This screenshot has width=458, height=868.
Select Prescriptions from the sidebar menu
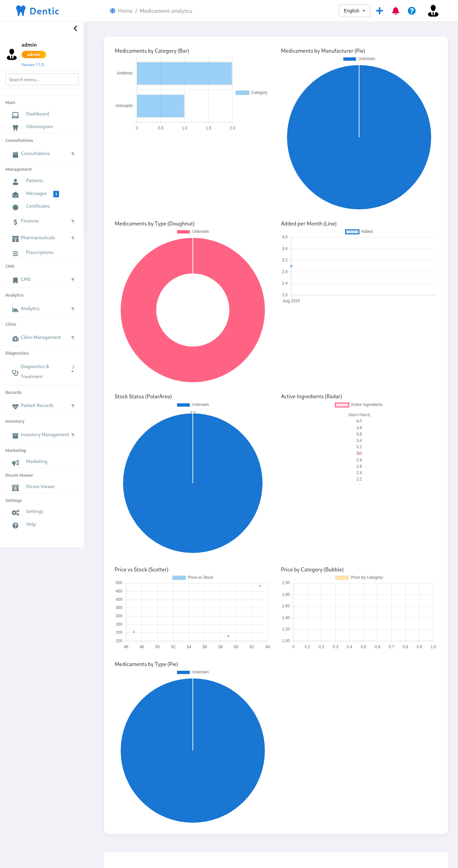40,253
